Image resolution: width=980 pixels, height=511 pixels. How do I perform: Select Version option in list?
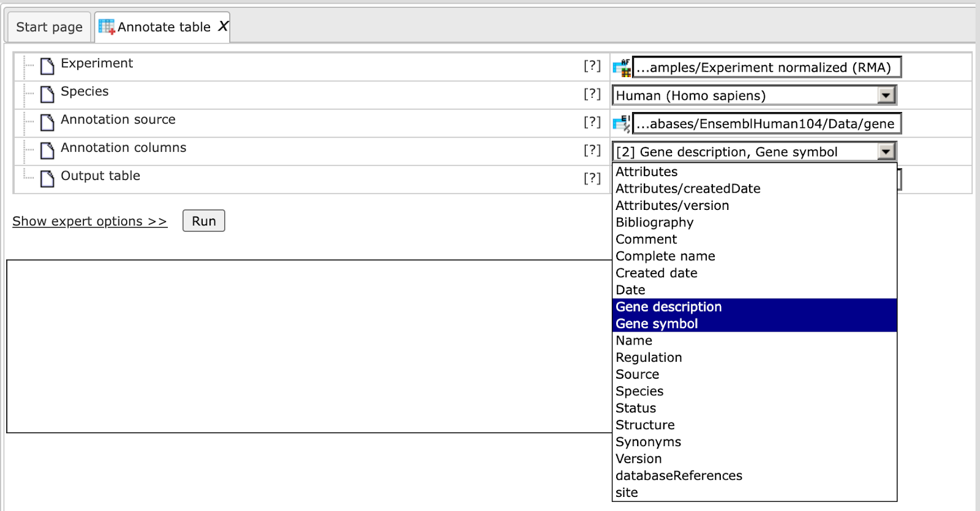pyautogui.click(x=755, y=458)
